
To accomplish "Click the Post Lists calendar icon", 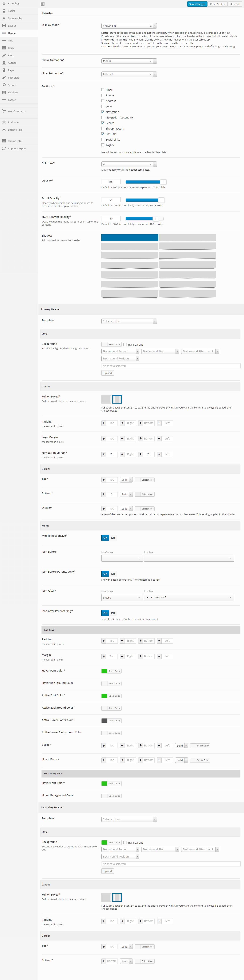I will click(4, 78).
